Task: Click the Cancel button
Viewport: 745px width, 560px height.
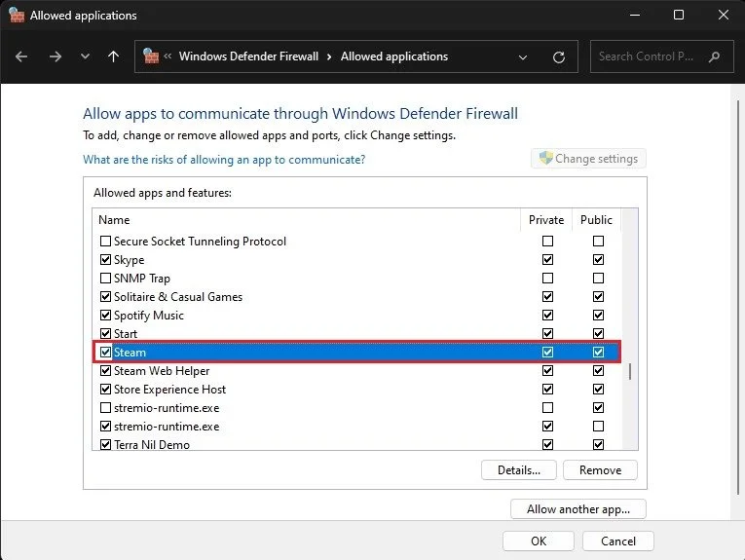Action: pyautogui.click(x=618, y=541)
